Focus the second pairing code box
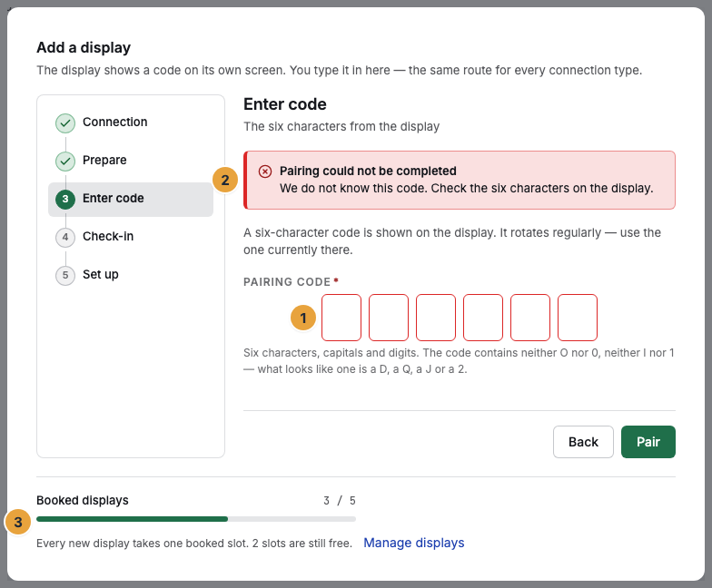 [389, 318]
